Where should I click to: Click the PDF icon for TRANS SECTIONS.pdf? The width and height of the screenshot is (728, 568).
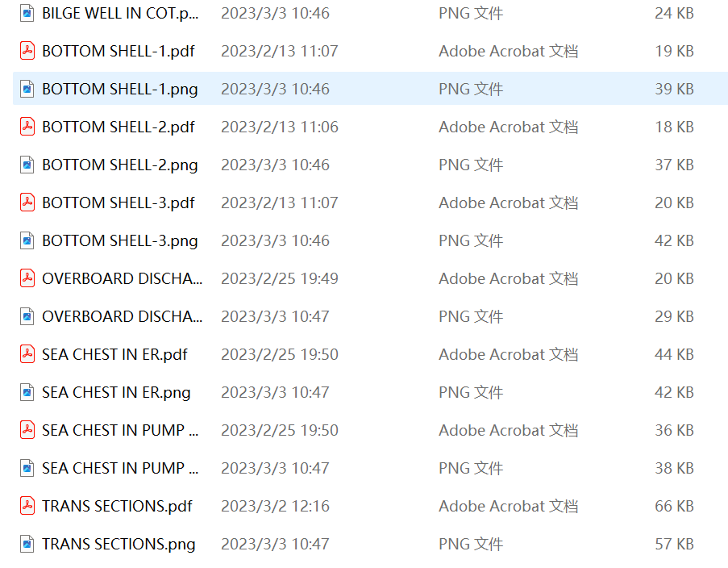[x=27, y=506]
